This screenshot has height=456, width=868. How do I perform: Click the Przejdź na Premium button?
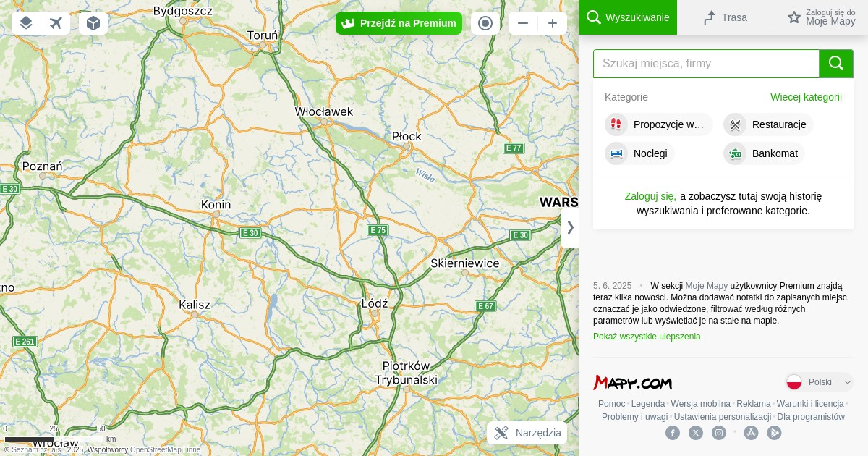[399, 23]
